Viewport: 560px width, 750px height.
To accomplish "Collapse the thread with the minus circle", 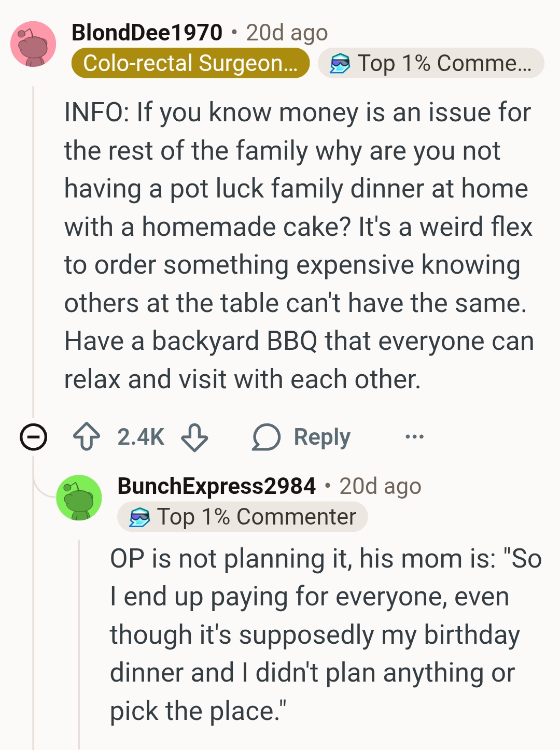I will 33,437.
